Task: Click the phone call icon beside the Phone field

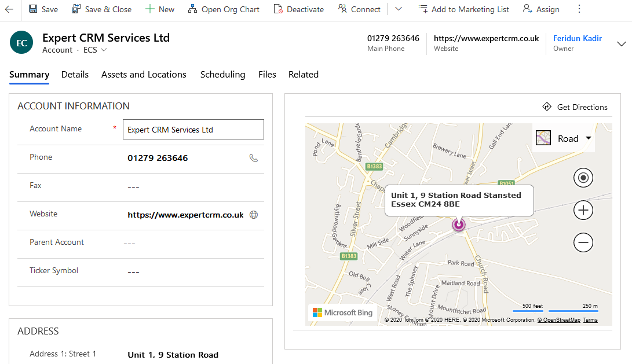Action: (253, 158)
